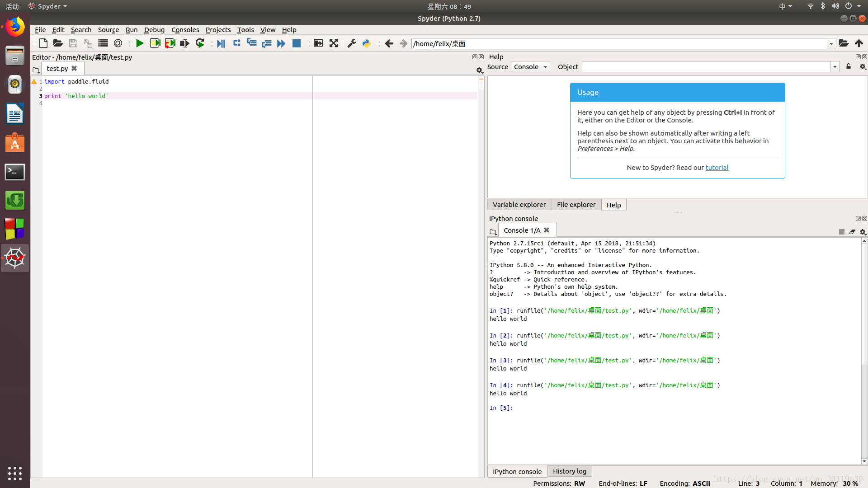Open a file with the folder icon
This screenshot has width=868, height=488.
click(58, 43)
